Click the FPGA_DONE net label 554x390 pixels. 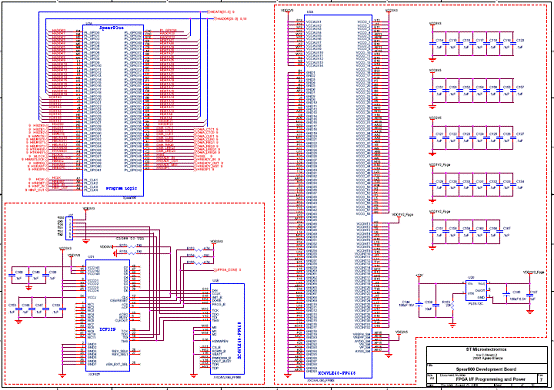pyautogui.click(x=227, y=270)
